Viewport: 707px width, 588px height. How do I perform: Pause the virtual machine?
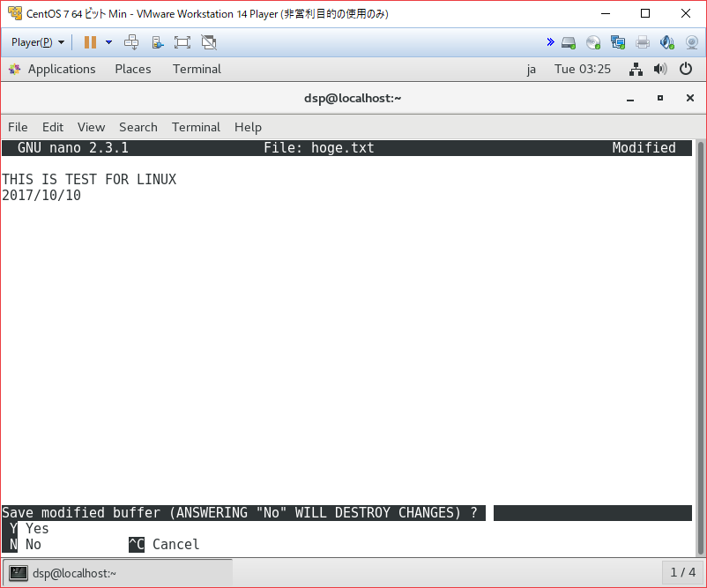[90, 42]
